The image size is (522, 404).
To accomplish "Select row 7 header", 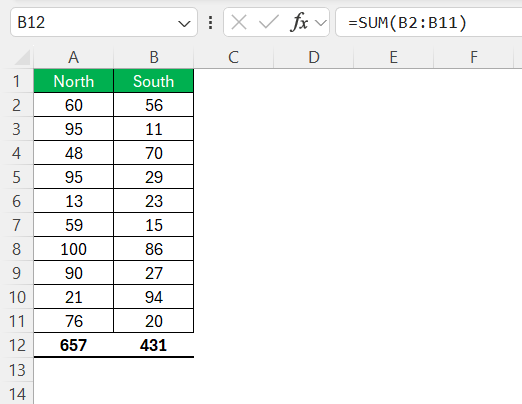I will click(17, 225).
